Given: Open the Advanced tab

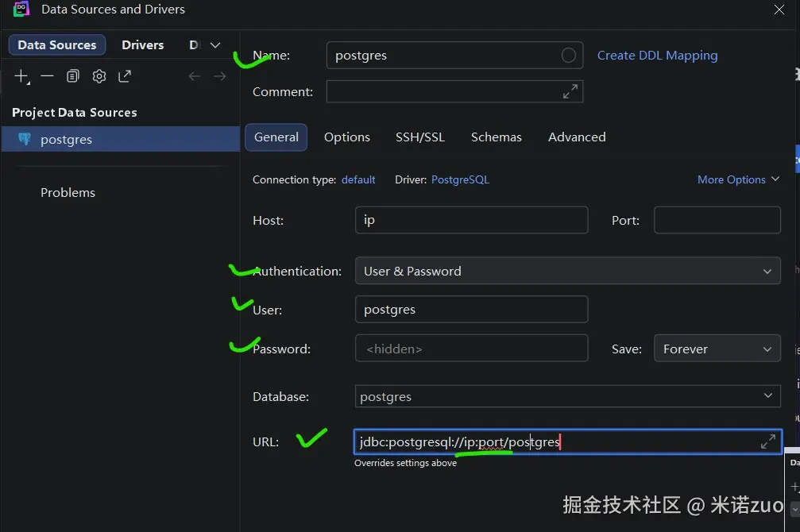Looking at the screenshot, I should coord(577,137).
